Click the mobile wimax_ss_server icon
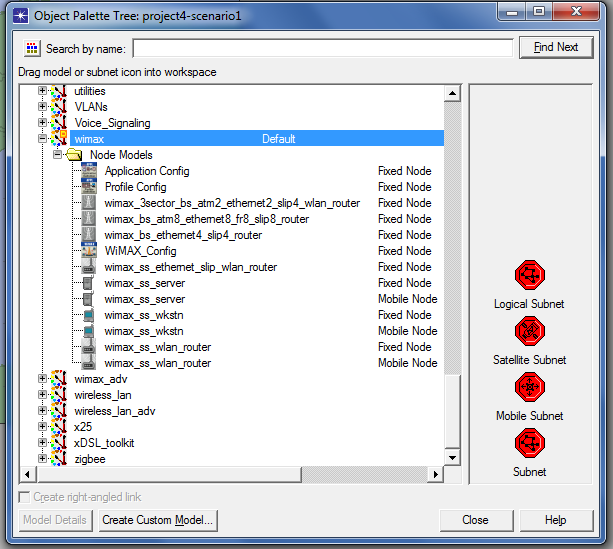Screen dimensions: 613x549 click(89, 299)
